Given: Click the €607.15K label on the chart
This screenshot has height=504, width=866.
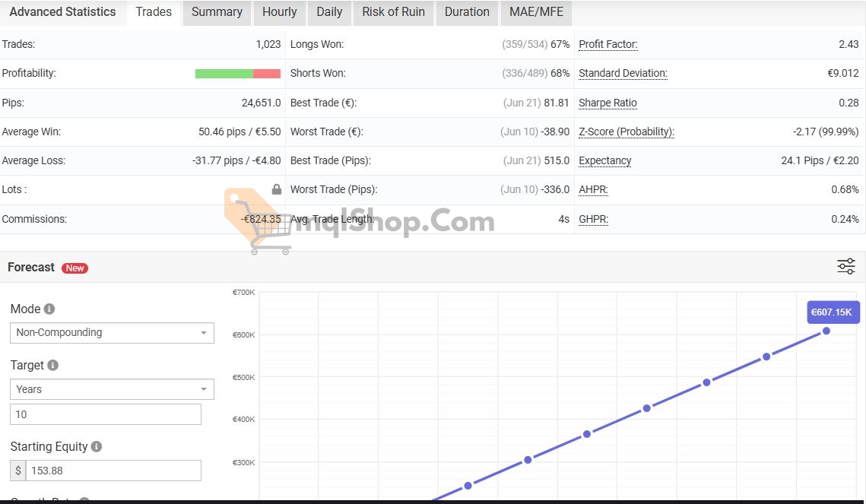Looking at the screenshot, I should 833,312.
